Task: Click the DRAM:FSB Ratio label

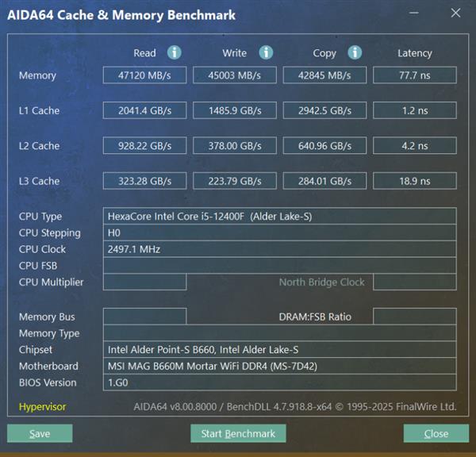Action: pyautogui.click(x=315, y=317)
